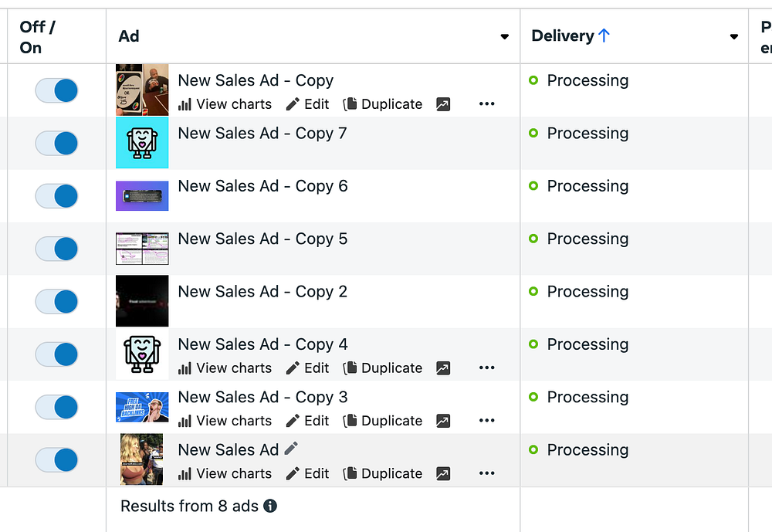Open View charts for New Sales Ad

point(225,473)
